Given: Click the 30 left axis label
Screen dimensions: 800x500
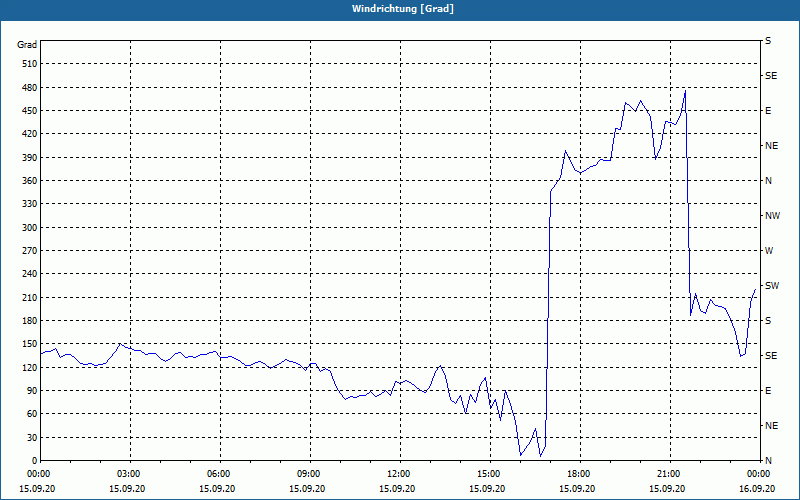Looking at the screenshot, I should (32, 438).
